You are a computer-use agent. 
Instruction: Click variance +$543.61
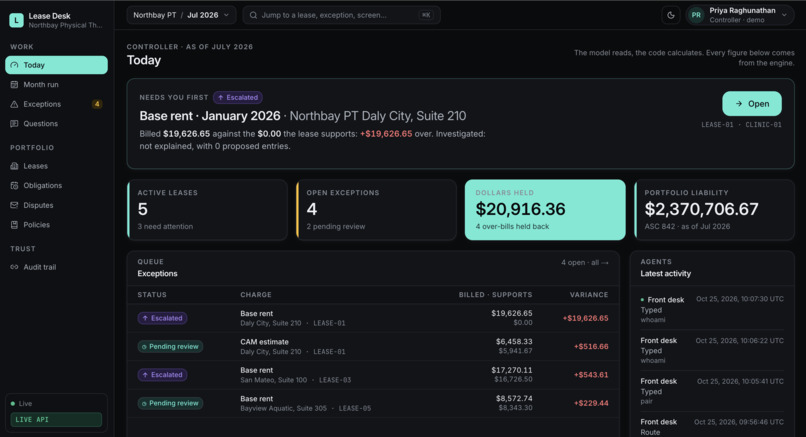591,375
